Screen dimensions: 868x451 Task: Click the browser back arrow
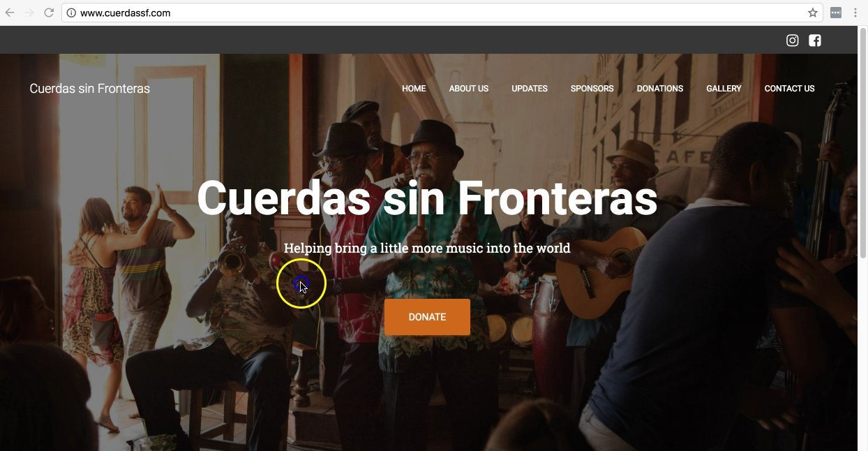10,13
